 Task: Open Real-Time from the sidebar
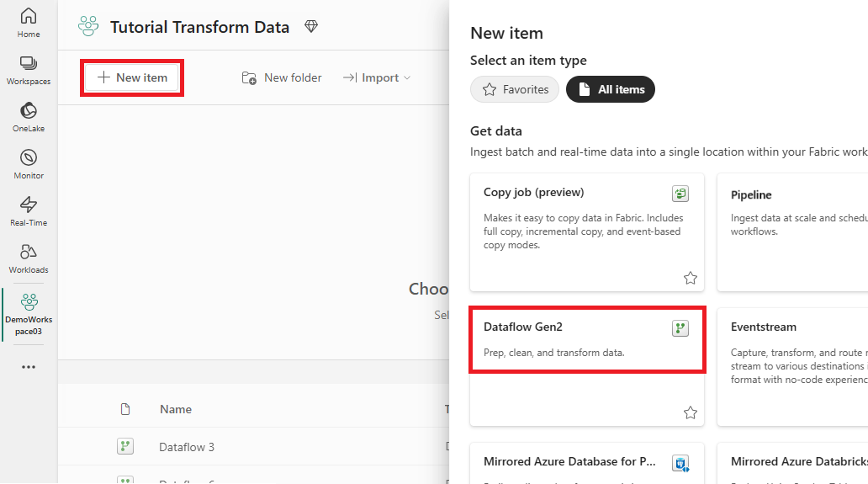coord(29,211)
